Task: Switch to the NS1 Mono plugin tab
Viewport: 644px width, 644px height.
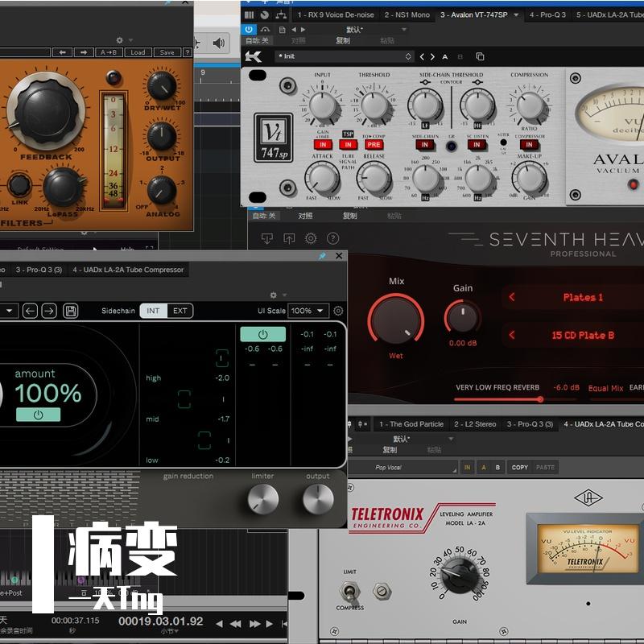Action: [407, 14]
